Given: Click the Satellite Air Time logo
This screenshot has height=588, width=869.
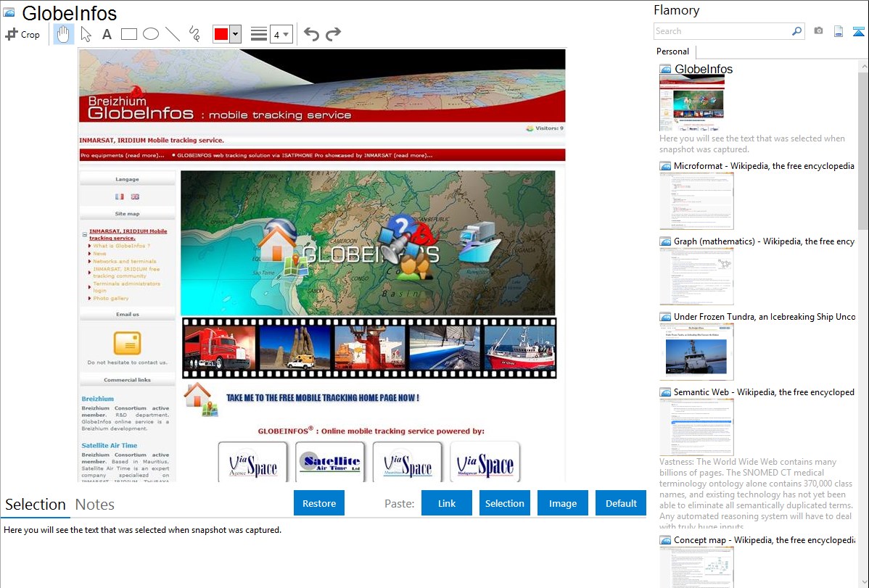Looking at the screenshot, I should click(330, 462).
